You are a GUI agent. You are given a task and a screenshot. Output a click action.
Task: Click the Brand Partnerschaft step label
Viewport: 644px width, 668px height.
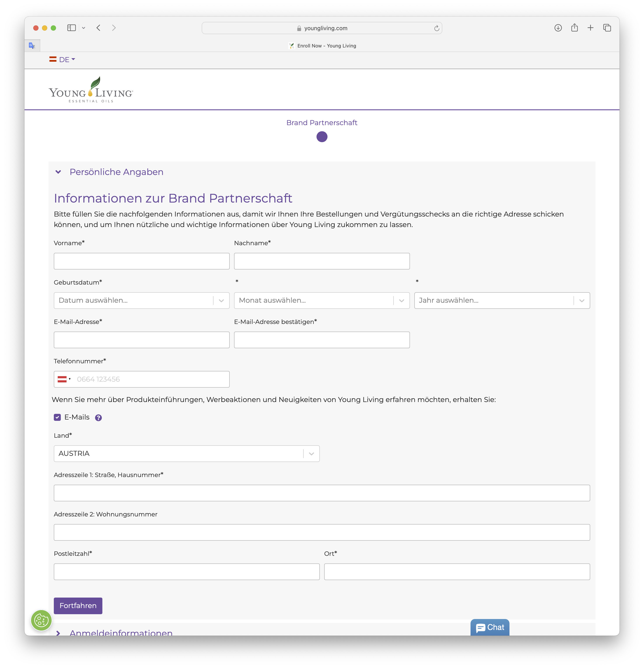point(322,123)
